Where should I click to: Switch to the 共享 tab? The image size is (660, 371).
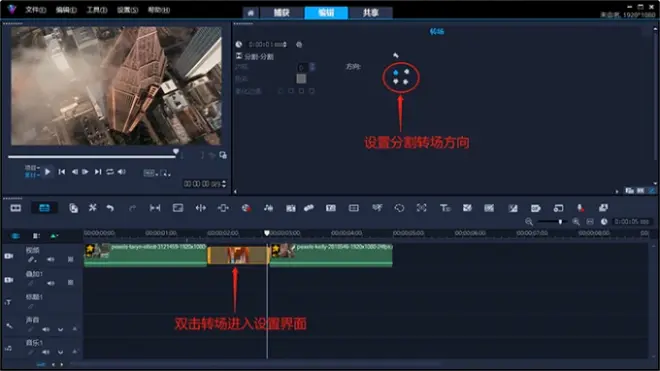click(x=370, y=13)
